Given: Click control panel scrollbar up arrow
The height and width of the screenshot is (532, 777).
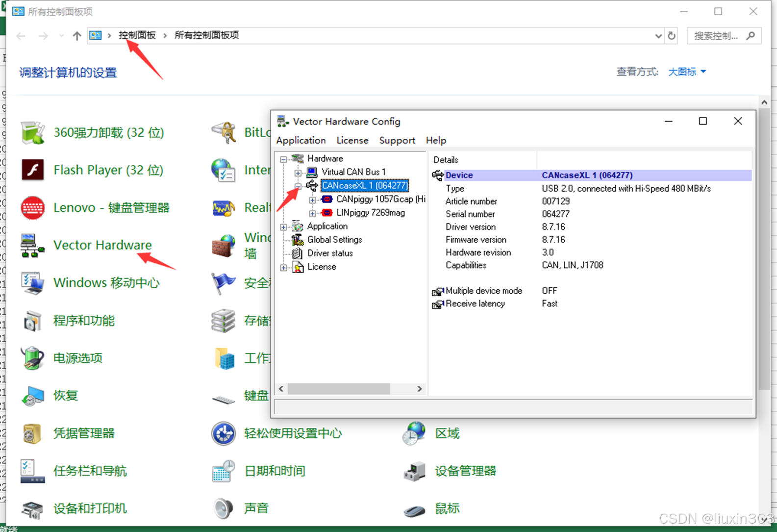Looking at the screenshot, I should [764, 102].
